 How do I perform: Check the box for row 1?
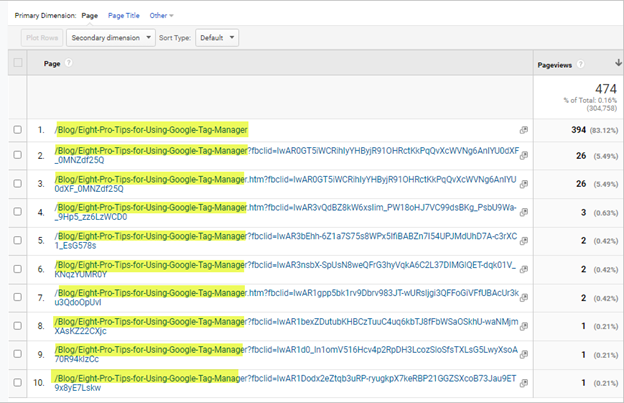click(18, 130)
